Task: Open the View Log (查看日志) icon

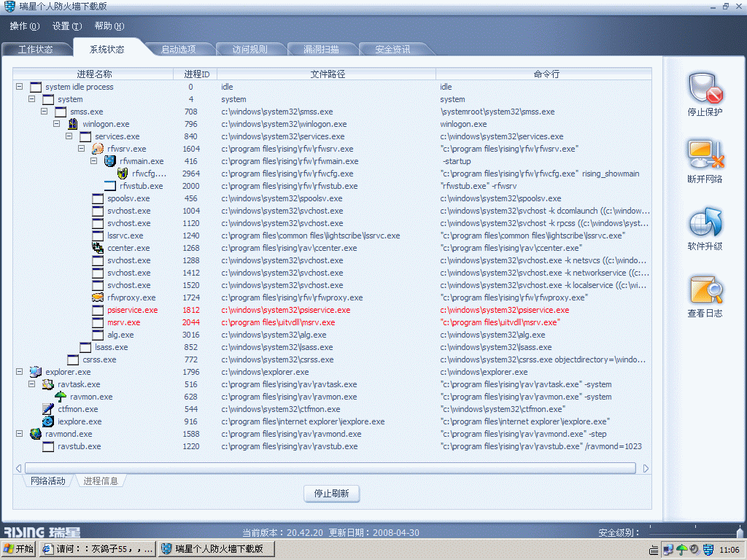Action: (x=705, y=289)
